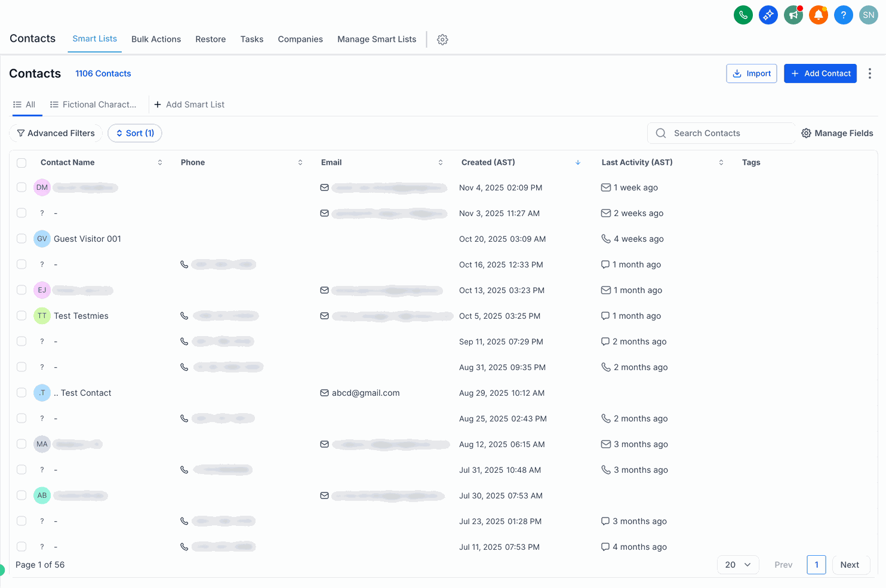Check the Nov 3, 2025 row checkbox
Viewport: 886px width, 588px height.
pyautogui.click(x=21, y=213)
